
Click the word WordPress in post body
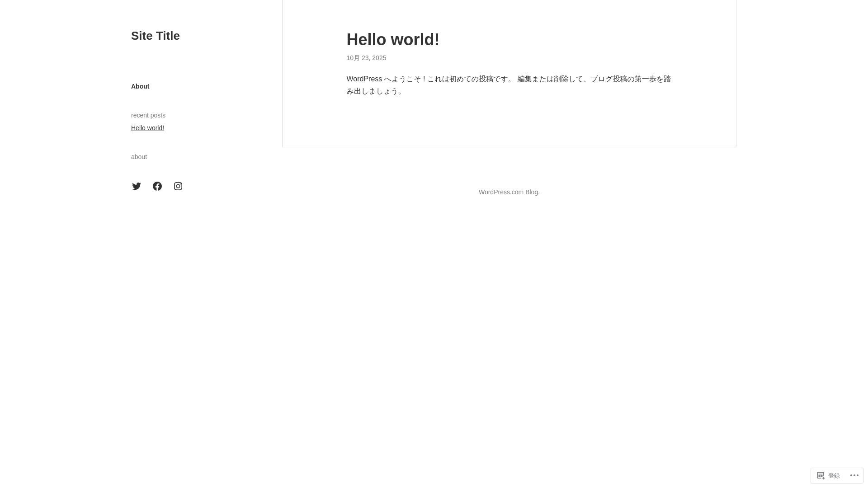pos(364,79)
